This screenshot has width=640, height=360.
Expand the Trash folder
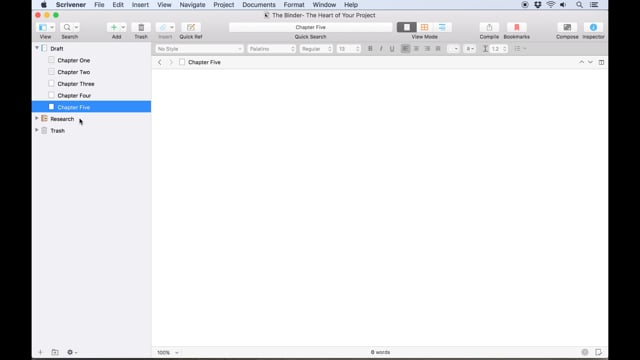(37, 130)
